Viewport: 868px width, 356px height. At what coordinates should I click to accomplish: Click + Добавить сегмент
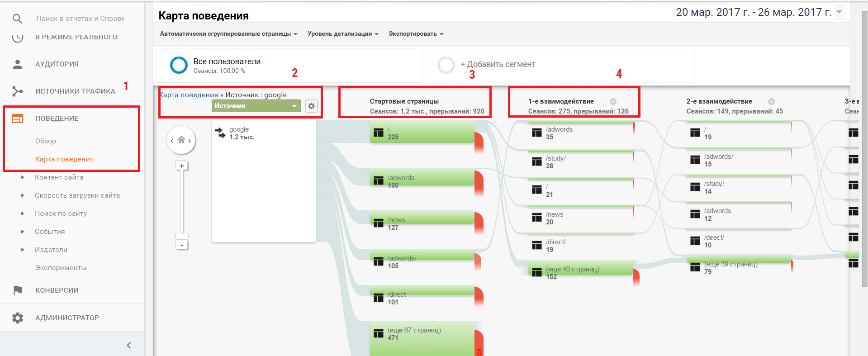498,65
